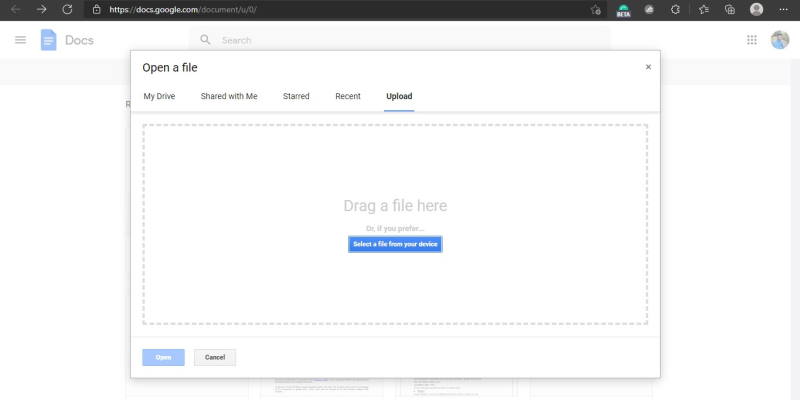Click the magnifier icon in the Docs search bar
800x400 pixels.
[x=205, y=40]
